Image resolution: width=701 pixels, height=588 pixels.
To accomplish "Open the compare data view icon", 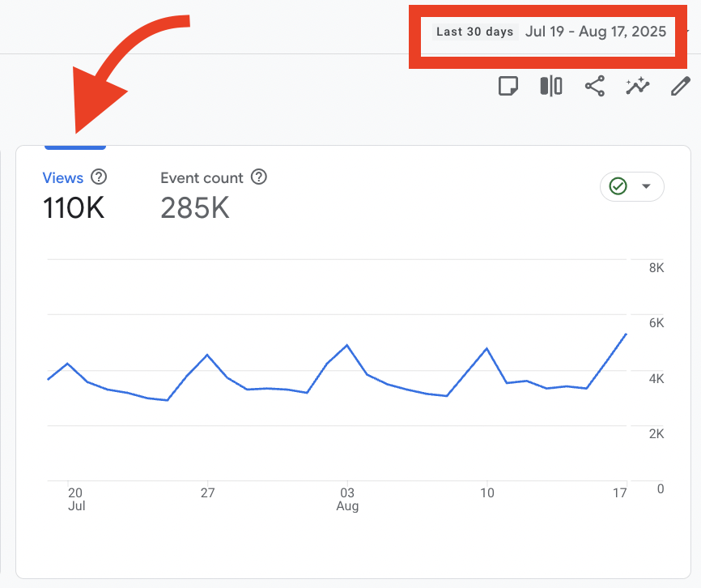I will (550, 86).
